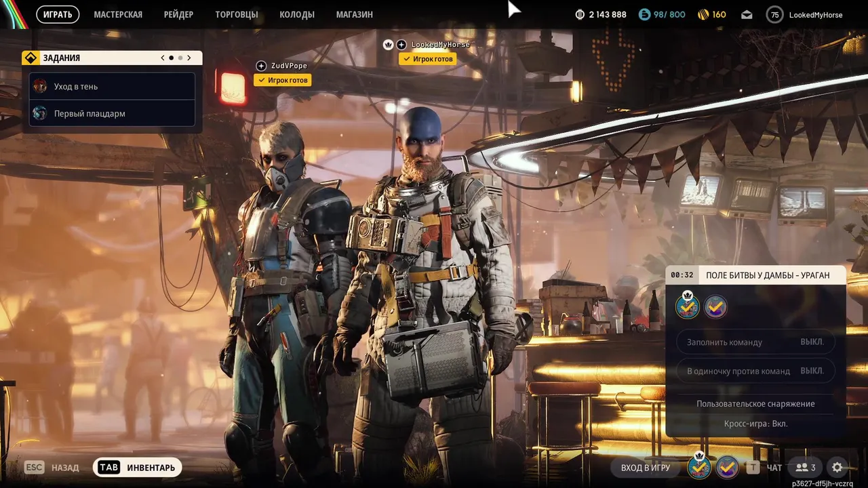Go back with НАЗАД
Viewport: 868px width, 488px height.
(x=65, y=468)
